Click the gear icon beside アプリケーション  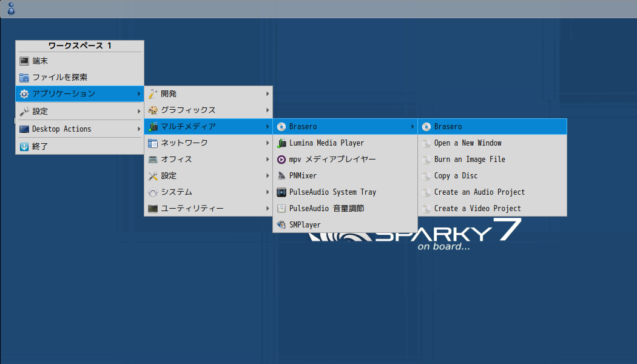pos(24,94)
